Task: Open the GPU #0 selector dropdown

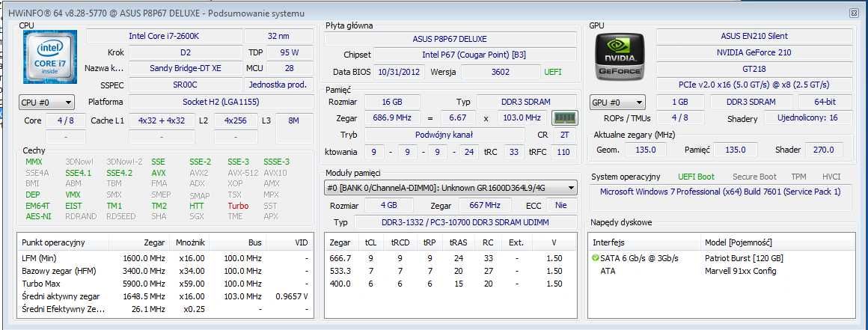Action: point(618,103)
